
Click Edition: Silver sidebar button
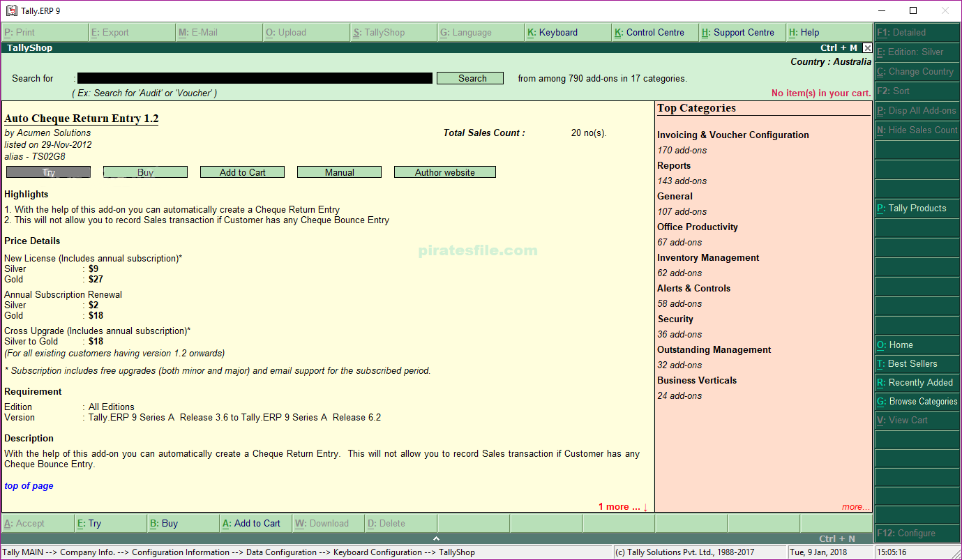[917, 52]
